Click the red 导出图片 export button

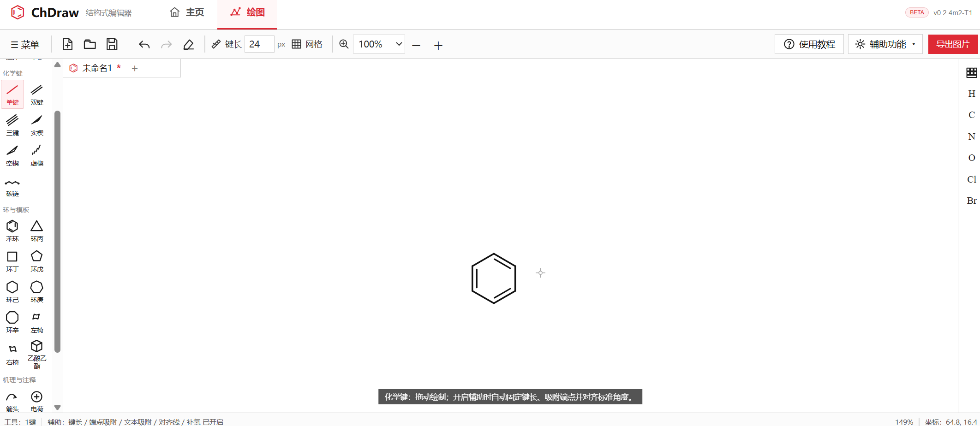coord(953,44)
